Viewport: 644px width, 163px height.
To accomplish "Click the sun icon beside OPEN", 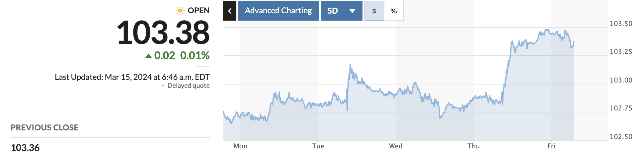I will pyautogui.click(x=180, y=11).
